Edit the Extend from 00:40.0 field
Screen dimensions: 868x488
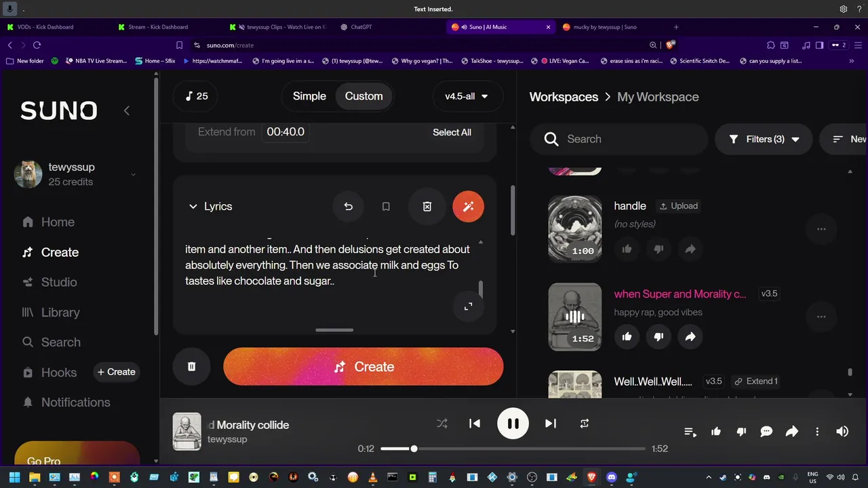pos(285,132)
